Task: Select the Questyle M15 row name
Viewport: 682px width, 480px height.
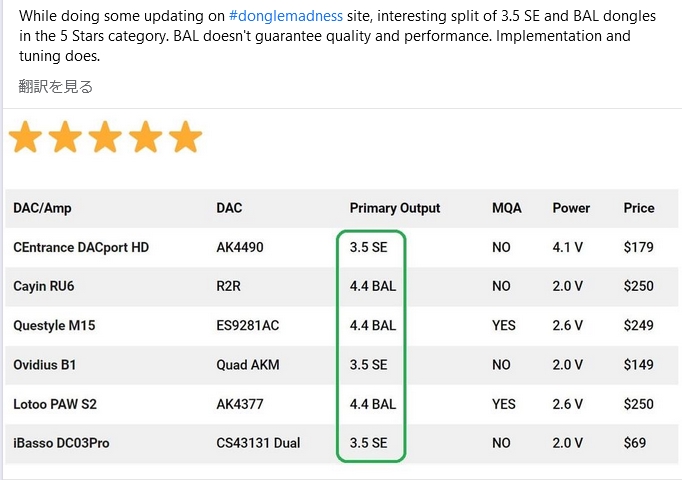Action: 55,325
